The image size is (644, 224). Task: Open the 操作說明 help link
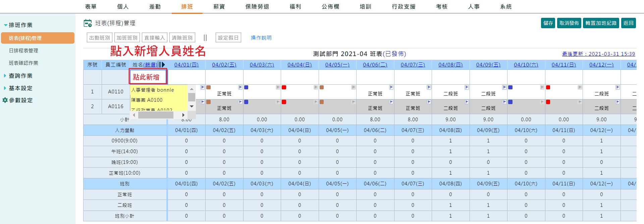point(261,38)
